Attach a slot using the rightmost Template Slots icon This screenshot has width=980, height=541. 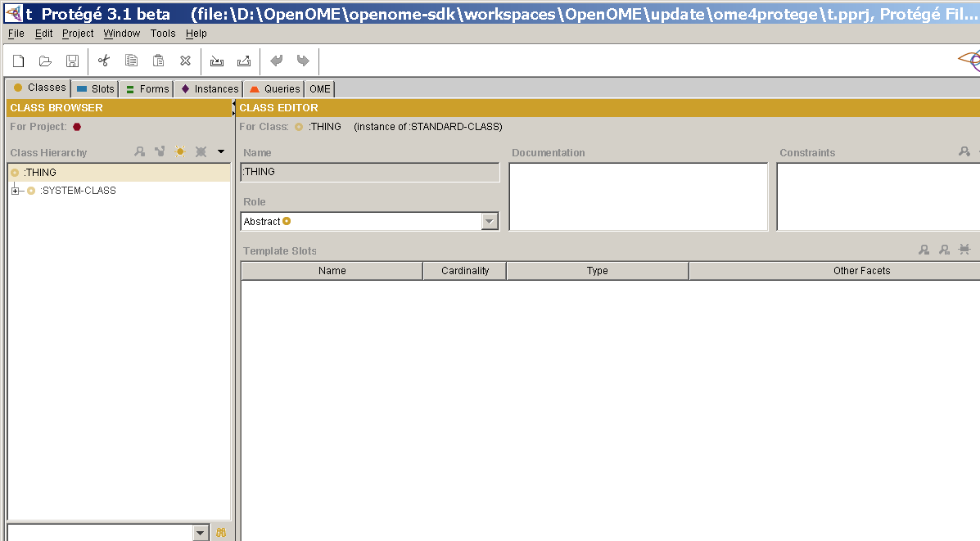coord(965,250)
